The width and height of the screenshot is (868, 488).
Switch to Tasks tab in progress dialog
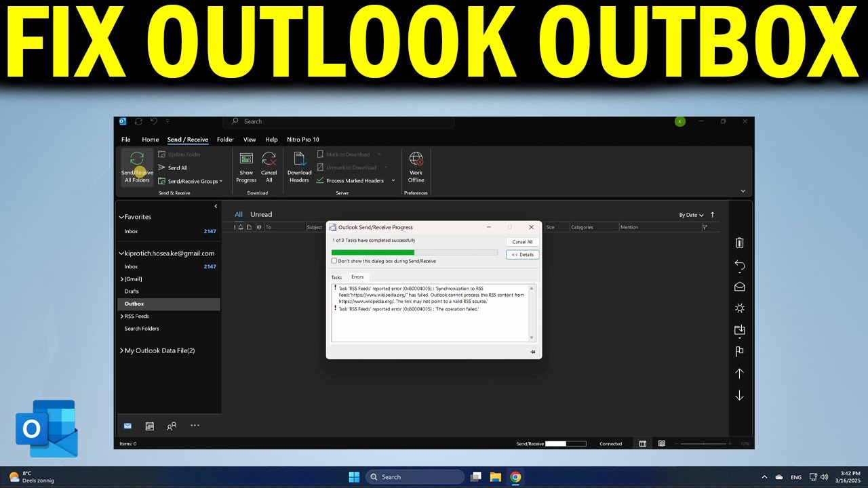tap(336, 277)
